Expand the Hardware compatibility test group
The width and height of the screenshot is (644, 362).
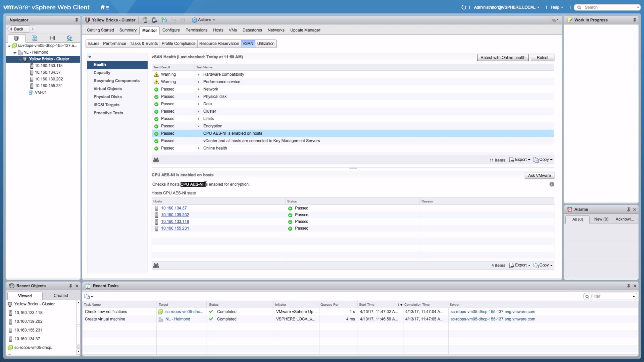tap(198, 74)
